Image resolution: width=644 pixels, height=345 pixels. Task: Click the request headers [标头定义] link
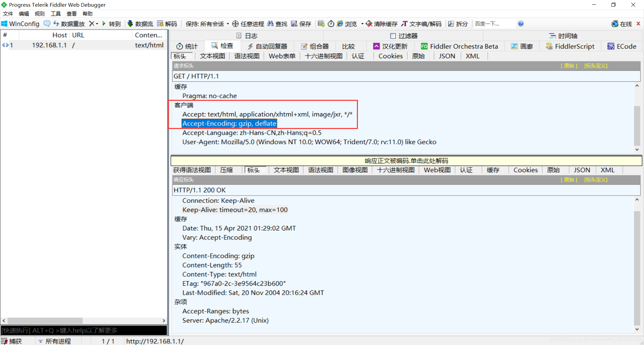tap(596, 66)
